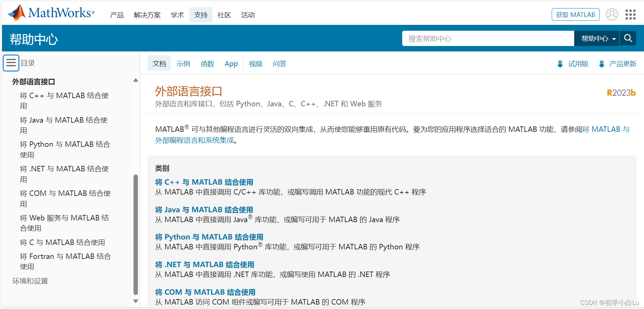
Task: Select sidebar item 将 Java 与 MATLAB 结合使用
Action: pos(64,125)
